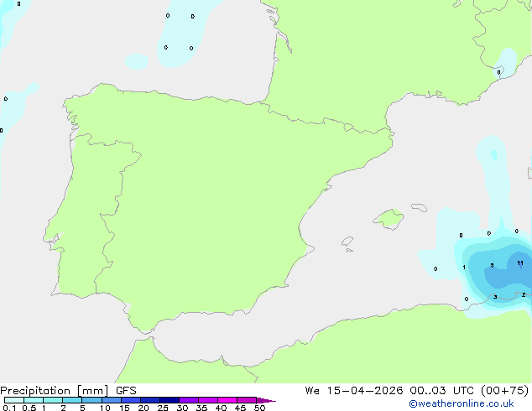Click the legend label "45"
Viewport: 532px width, 411px height.
click(240, 408)
